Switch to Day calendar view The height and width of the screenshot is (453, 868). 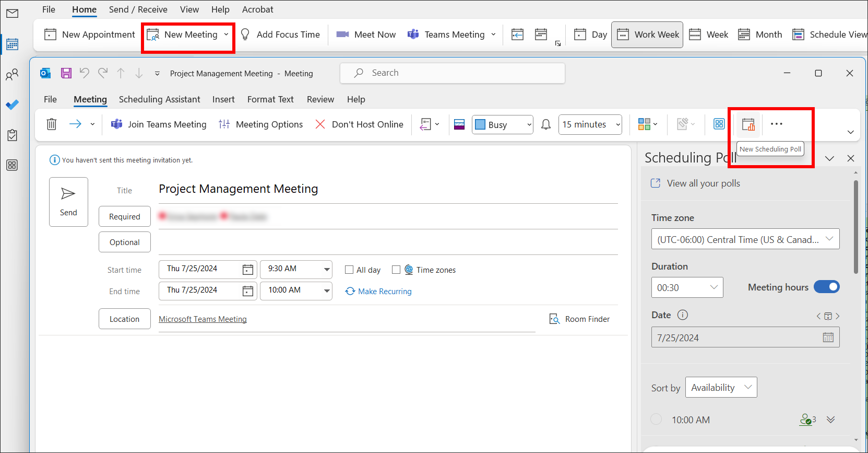pos(590,34)
